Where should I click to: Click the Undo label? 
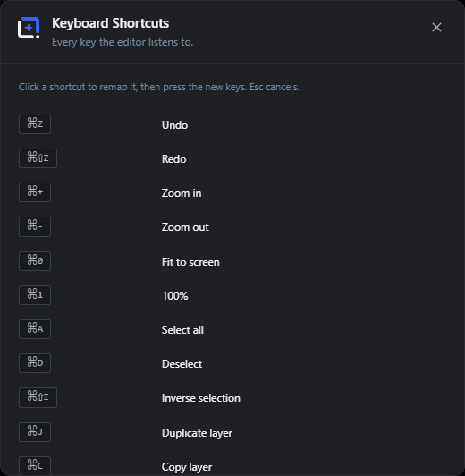point(174,125)
